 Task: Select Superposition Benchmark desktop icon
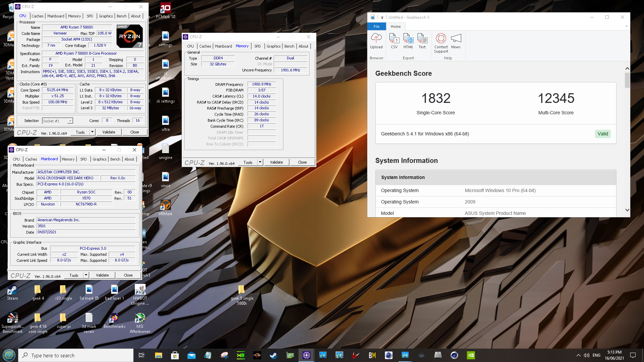tap(12, 323)
